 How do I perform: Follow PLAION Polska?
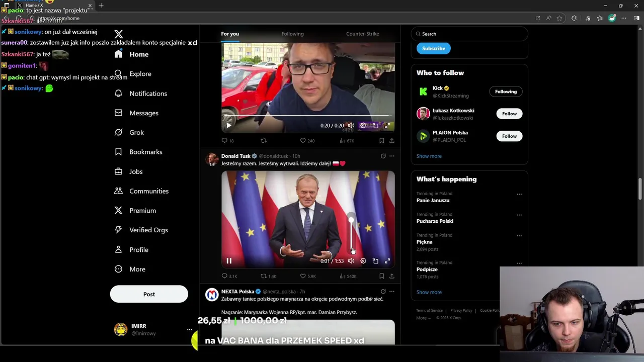pyautogui.click(x=509, y=136)
